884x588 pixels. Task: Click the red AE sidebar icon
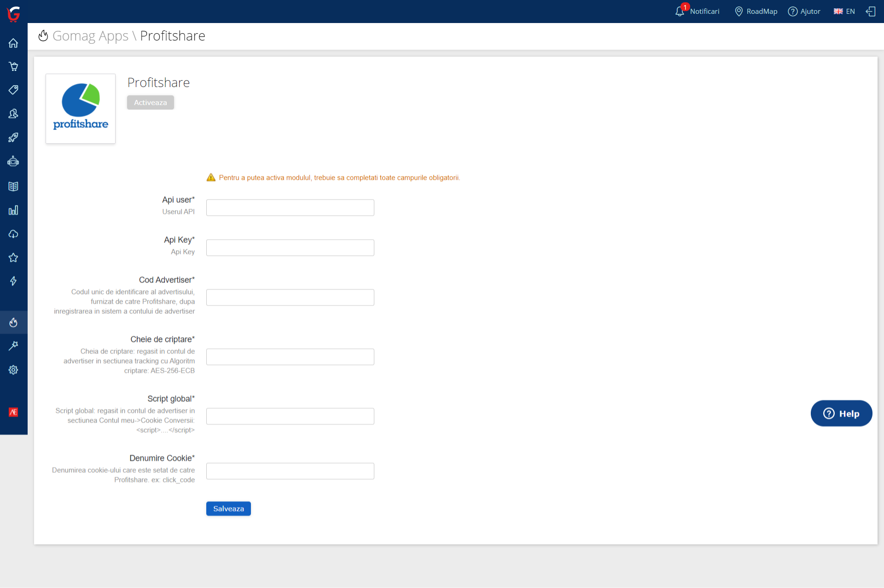(x=13, y=412)
